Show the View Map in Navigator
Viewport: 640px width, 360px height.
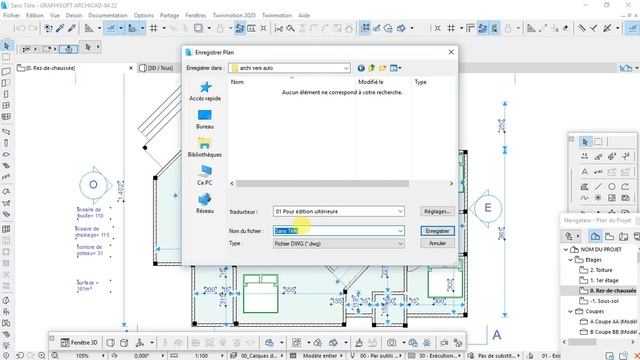point(609,236)
